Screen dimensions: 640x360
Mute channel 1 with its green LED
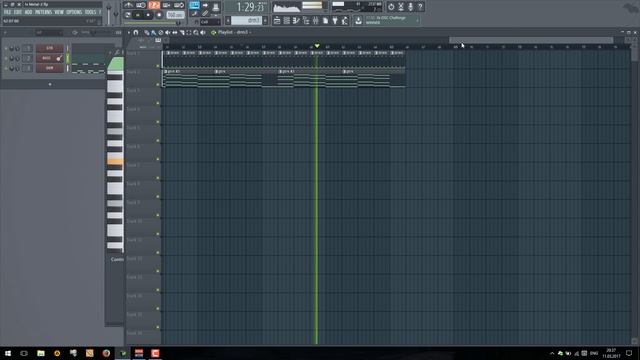tap(6, 49)
